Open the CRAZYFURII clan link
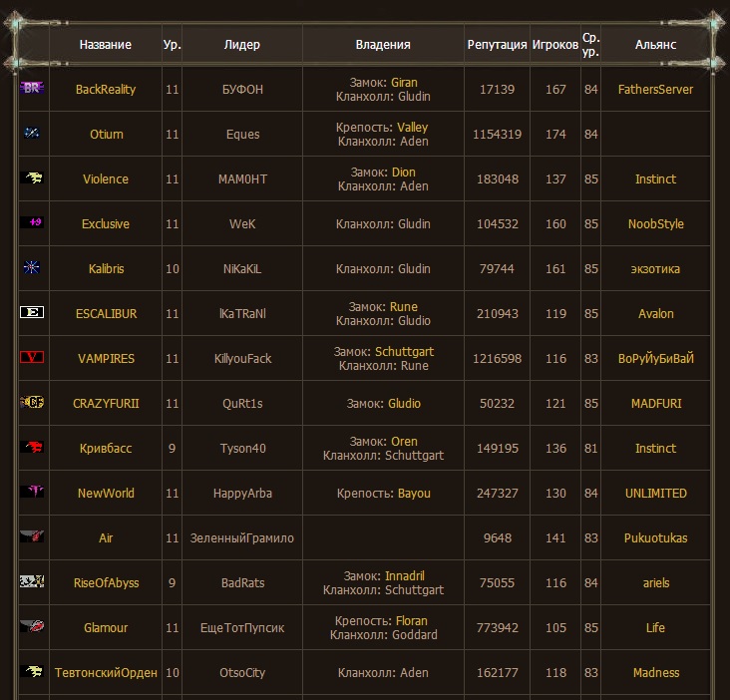 click(106, 404)
